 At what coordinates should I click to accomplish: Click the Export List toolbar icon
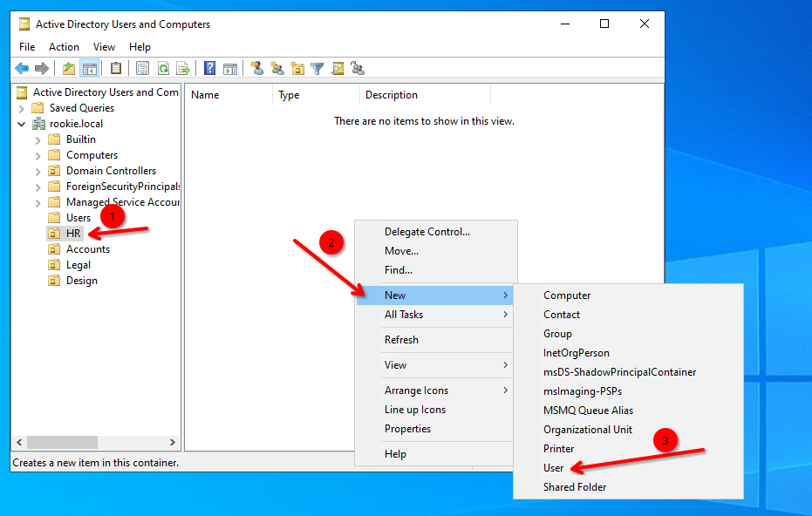183,68
